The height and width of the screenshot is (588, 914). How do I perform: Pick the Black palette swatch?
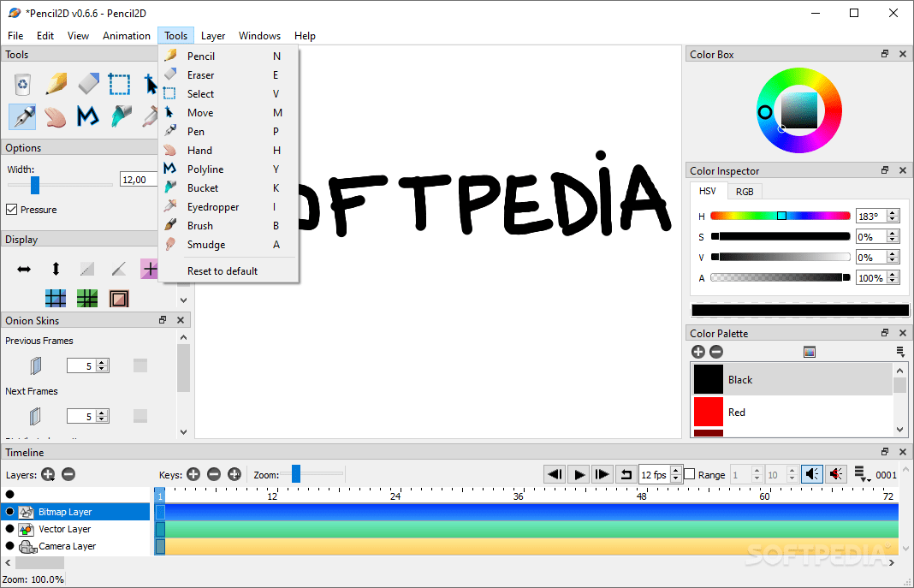709,379
